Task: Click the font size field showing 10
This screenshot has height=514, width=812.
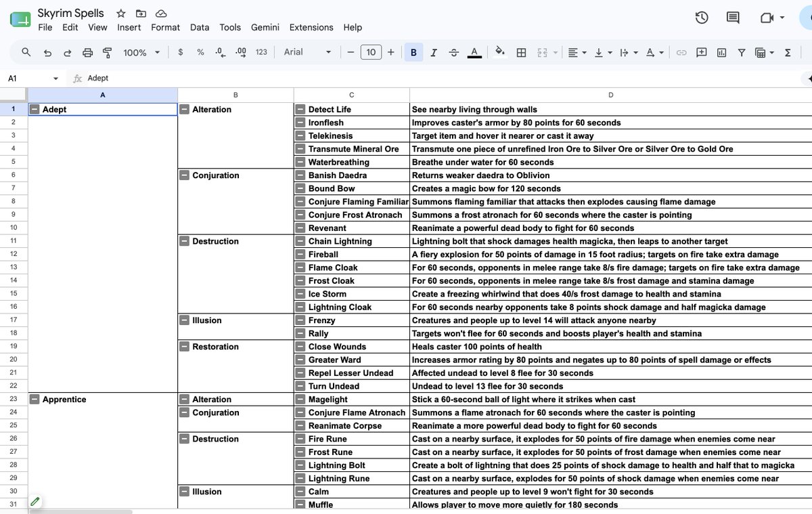Action: coord(371,52)
